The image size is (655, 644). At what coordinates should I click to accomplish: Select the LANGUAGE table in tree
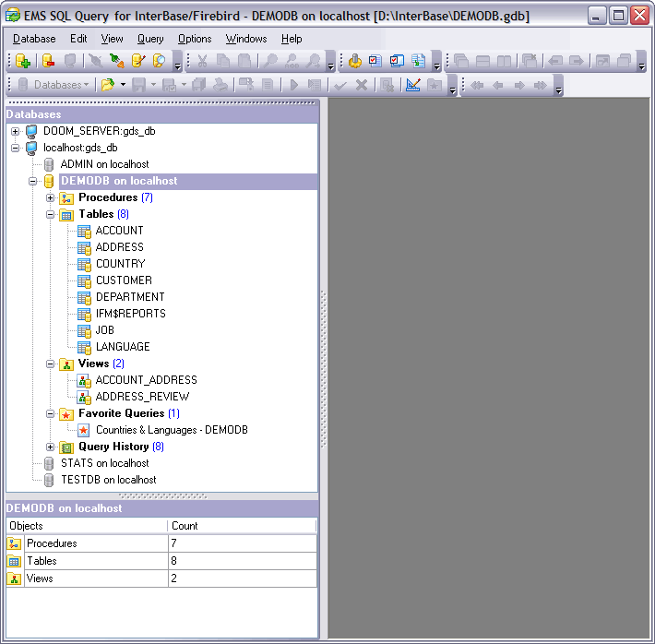click(x=123, y=346)
